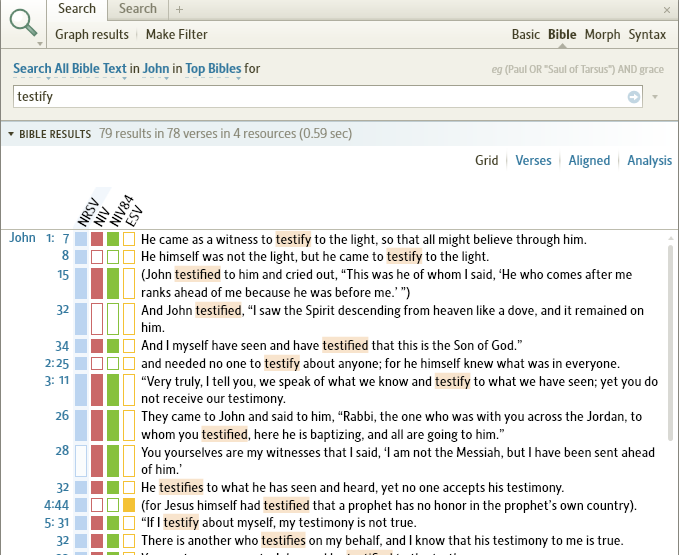Open verse 3:11 reference link

57,381
